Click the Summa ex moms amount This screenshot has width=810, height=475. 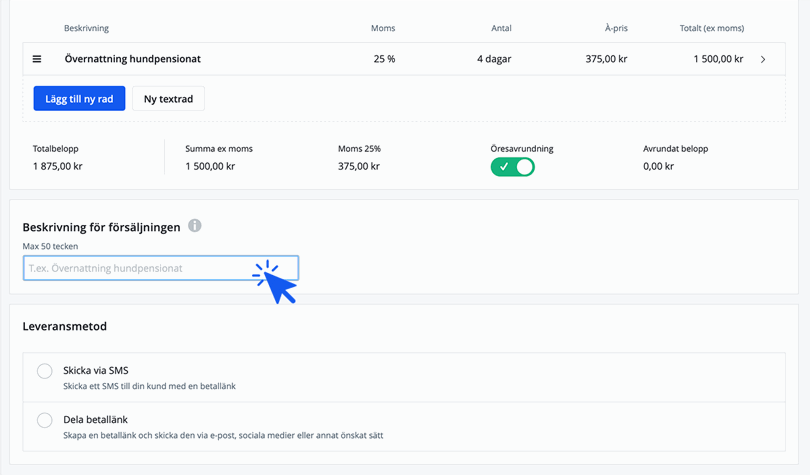pyautogui.click(x=210, y=166)
